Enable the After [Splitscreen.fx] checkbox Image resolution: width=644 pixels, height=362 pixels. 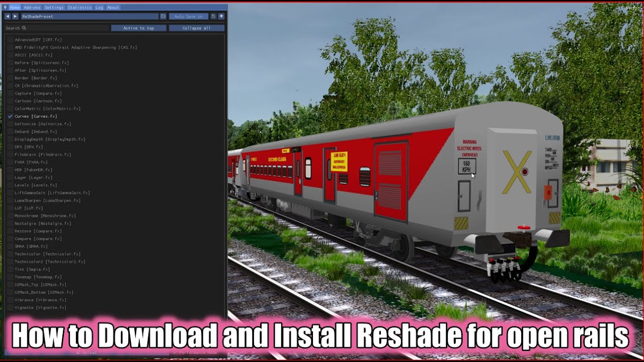pos(10,70)
